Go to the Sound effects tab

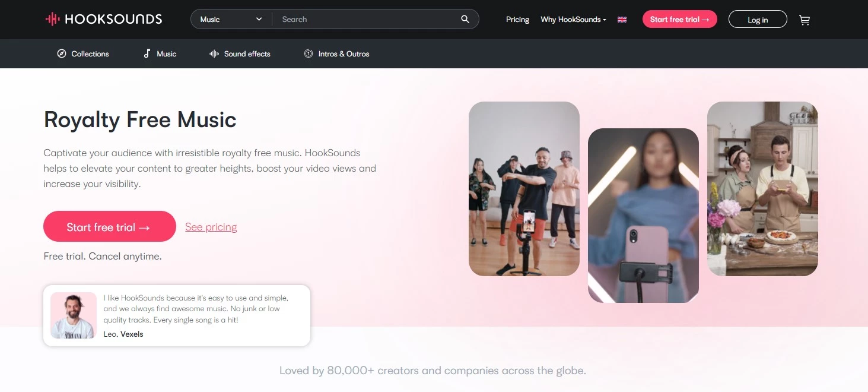[247, 54]
